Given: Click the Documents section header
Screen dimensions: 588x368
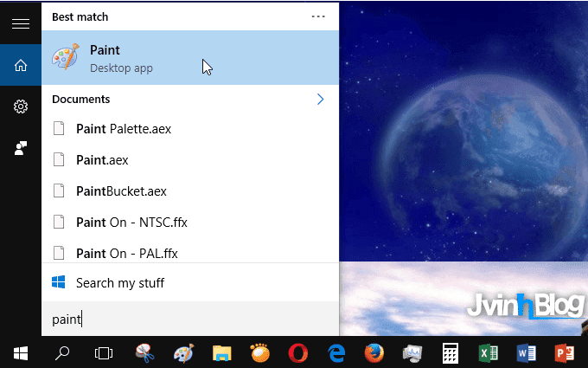Looking at the screenshot, I should (81, 99).
